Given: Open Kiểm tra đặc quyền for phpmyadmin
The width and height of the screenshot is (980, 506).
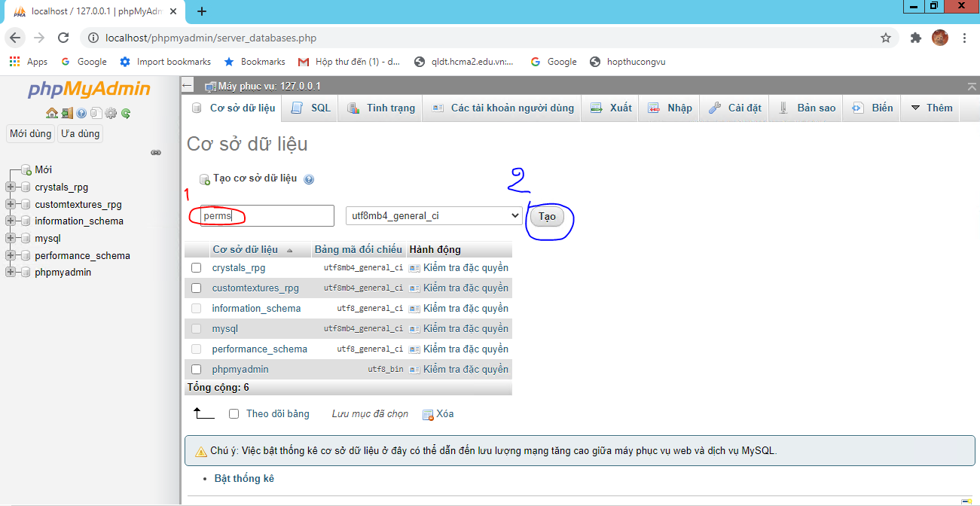Looking at the screenshot, I should pos(459,369).
